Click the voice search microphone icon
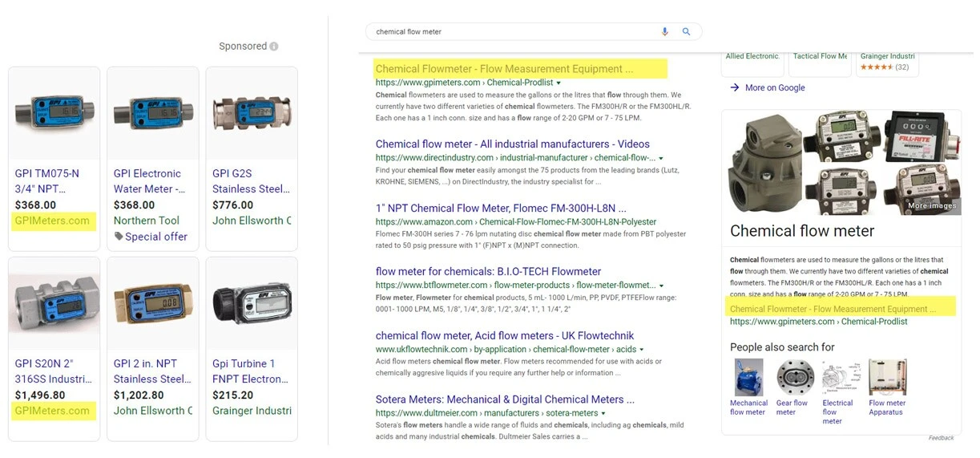The width and height of the screenshot is (980, 458). click(x=664, y=32)
